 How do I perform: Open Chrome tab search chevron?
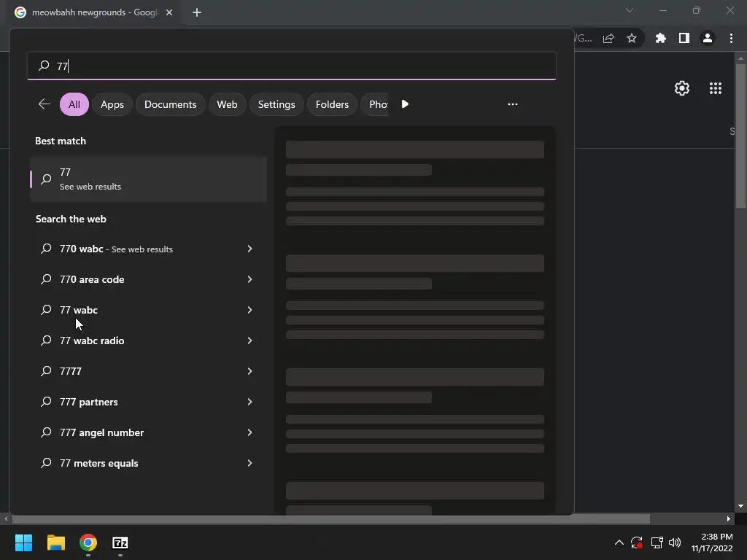point(630,10)
